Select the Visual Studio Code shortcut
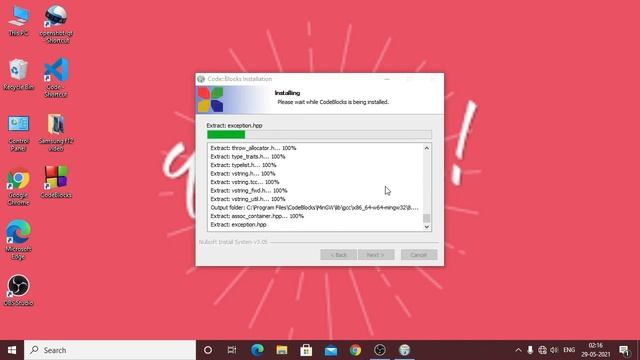This screenshot has width=640, height=360. [56, 78]
